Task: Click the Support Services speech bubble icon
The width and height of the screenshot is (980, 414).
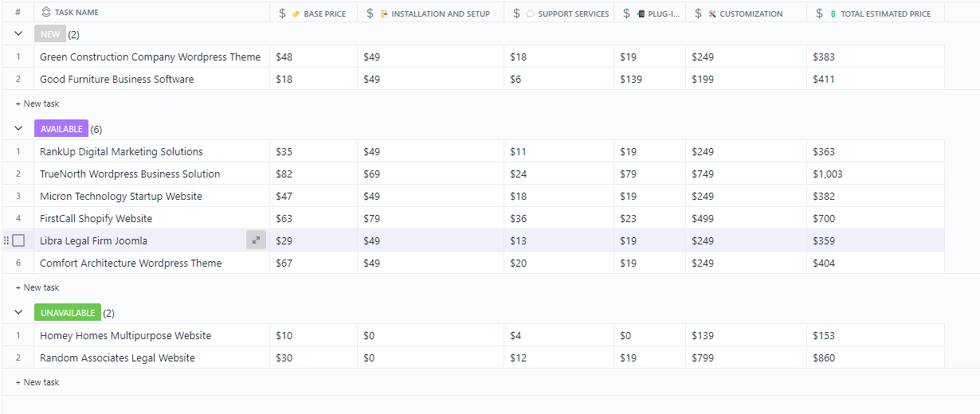Action: tap(531, 14)
